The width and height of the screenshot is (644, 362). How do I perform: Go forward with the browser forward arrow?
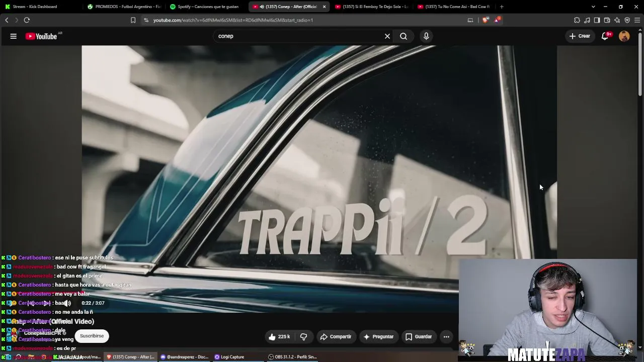pos(16,20)
